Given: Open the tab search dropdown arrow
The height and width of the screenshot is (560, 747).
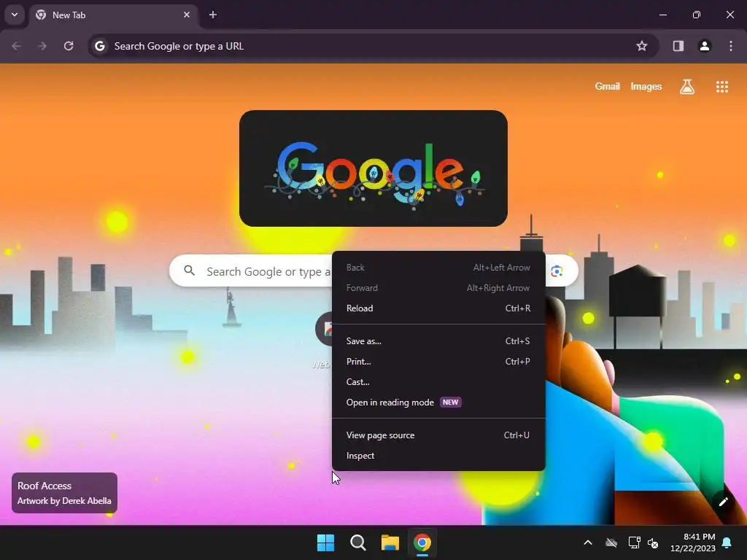Looking at the screenshot, I should tap(15, 15).
